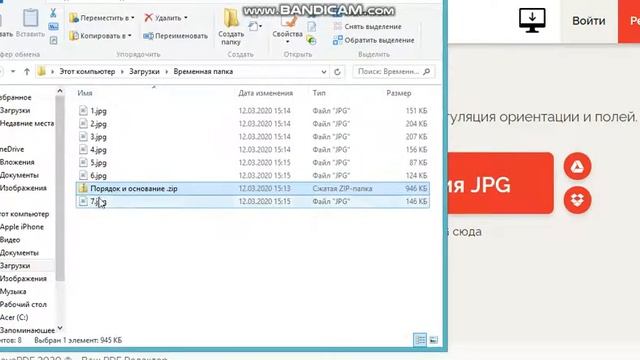Open the Copy to dropdown
Screen dimensions: 640x360
click(100, 36)
